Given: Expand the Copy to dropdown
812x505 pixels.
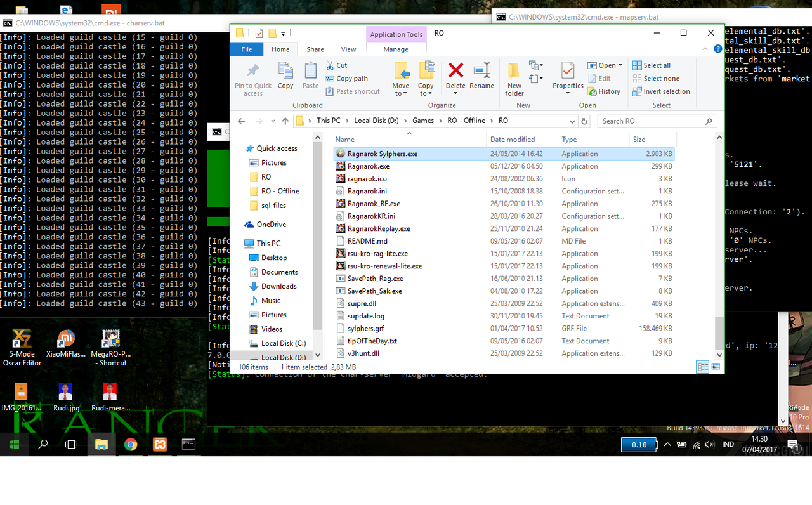Looking at the screenshot, I should (x=426, y=93).
